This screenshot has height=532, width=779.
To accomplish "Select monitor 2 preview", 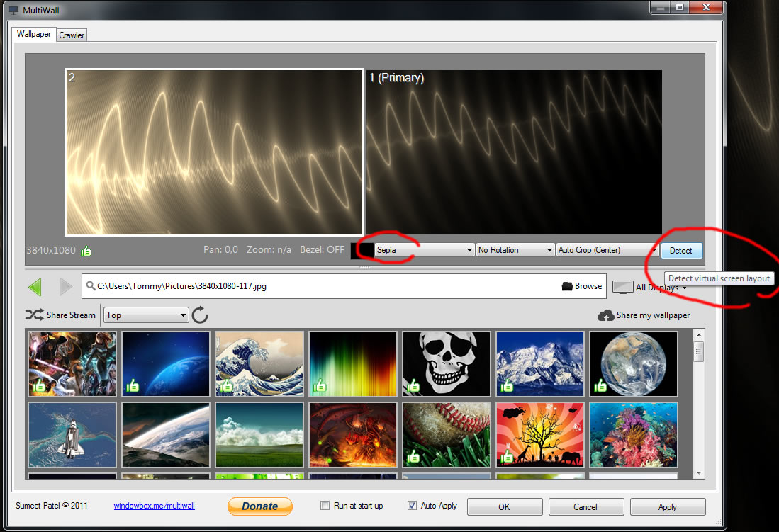I will [x=214, y=152].
